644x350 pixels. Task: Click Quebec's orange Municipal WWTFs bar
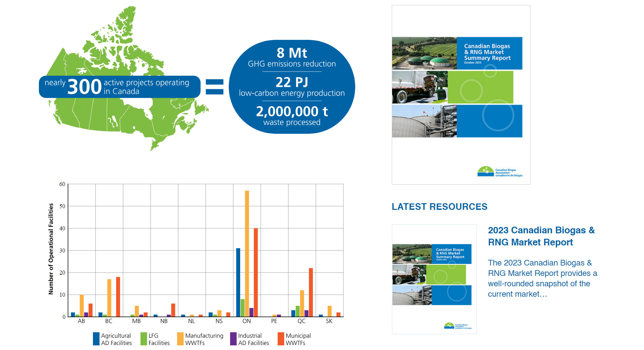pyautogui.click(x=311, y=292)
